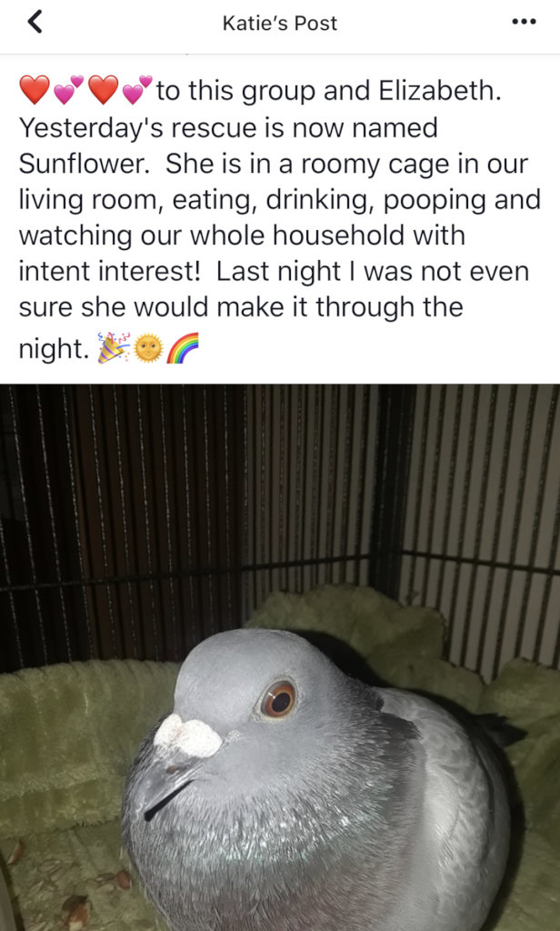Tap the rainbow emoji
The image size is (560, 931).
click(x=183, y=348)
